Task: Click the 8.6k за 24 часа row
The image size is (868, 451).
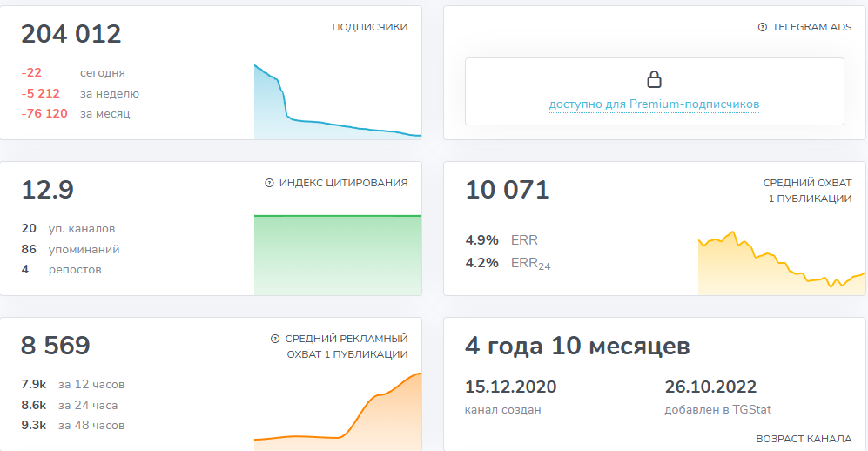Action: (x=69, y=405)
